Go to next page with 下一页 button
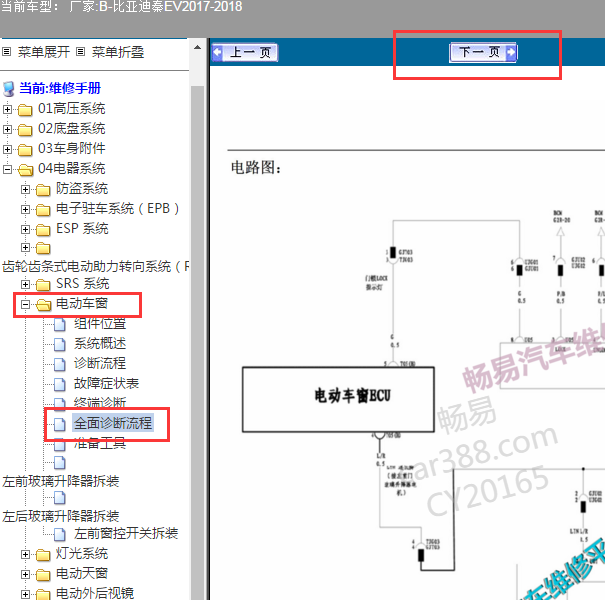The image size is (605, 600). 483,52
